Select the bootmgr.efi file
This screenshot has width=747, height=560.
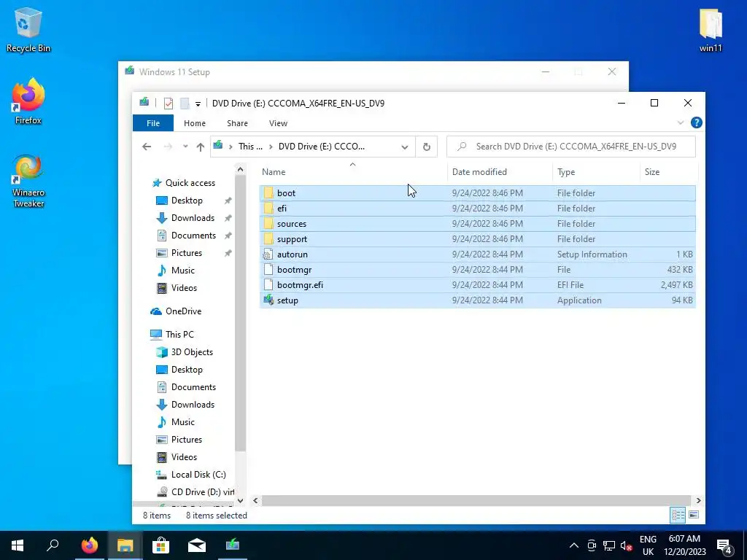pyautogui.click(x=477, y=284)
